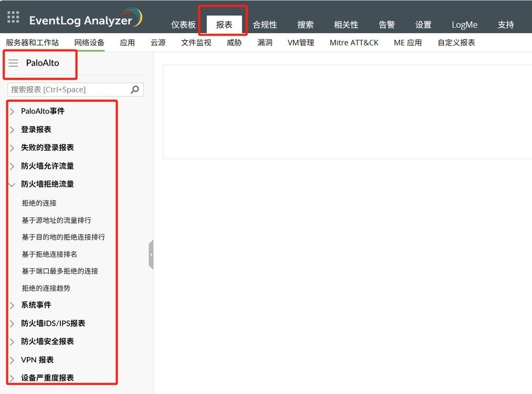
Task: Expand the 防火墙允许流量 group
Action: (x=12, y=166)
